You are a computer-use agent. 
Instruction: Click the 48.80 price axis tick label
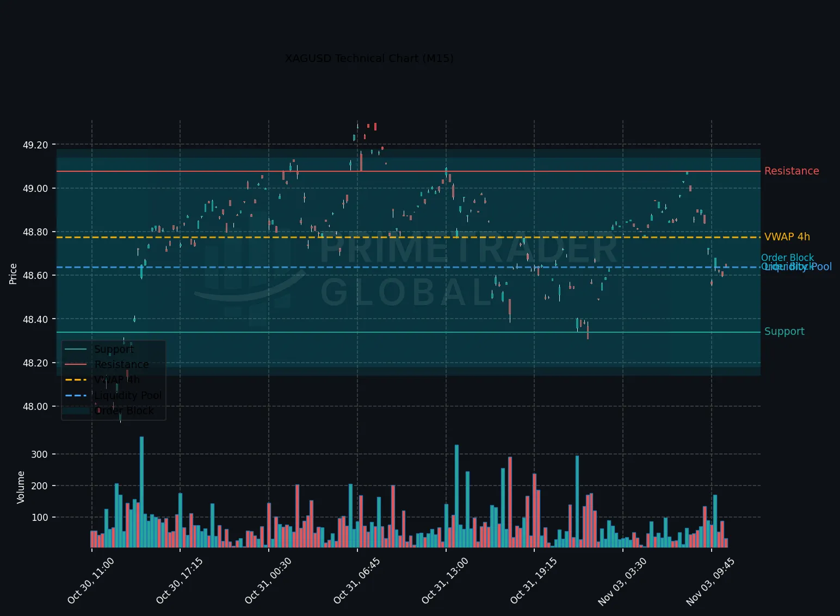pos(35,232)
